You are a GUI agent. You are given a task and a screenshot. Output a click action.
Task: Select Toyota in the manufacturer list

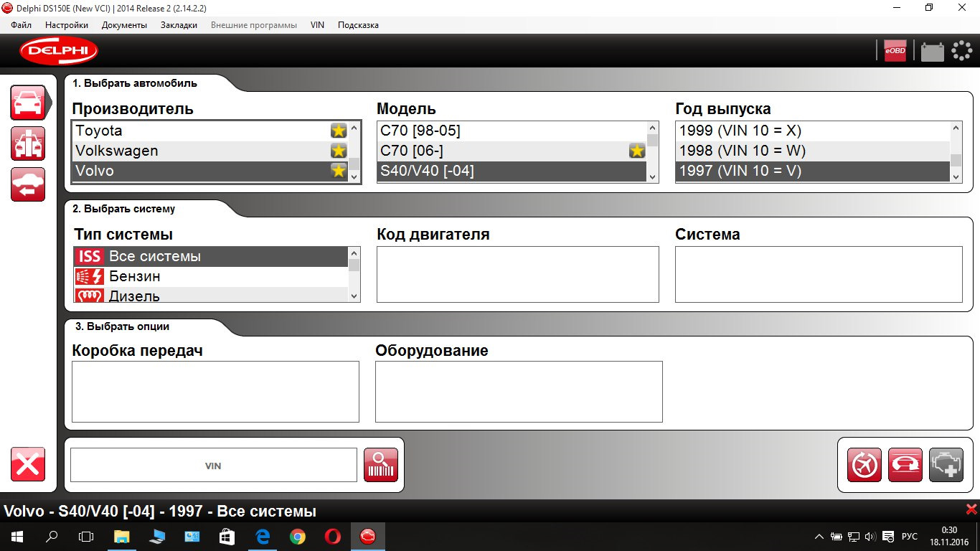[x=210, y=131]
